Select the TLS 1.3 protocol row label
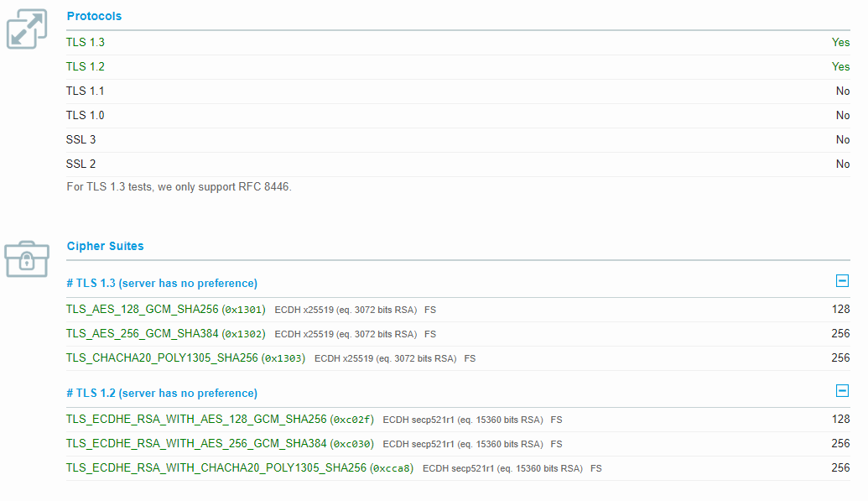 [86, 42]
